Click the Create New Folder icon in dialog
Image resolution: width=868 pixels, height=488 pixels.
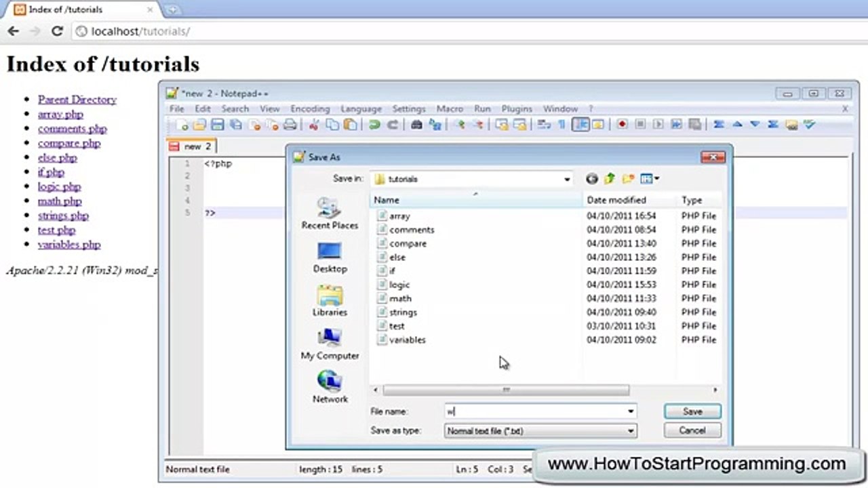pyautogui.click(x=629, y=179)
